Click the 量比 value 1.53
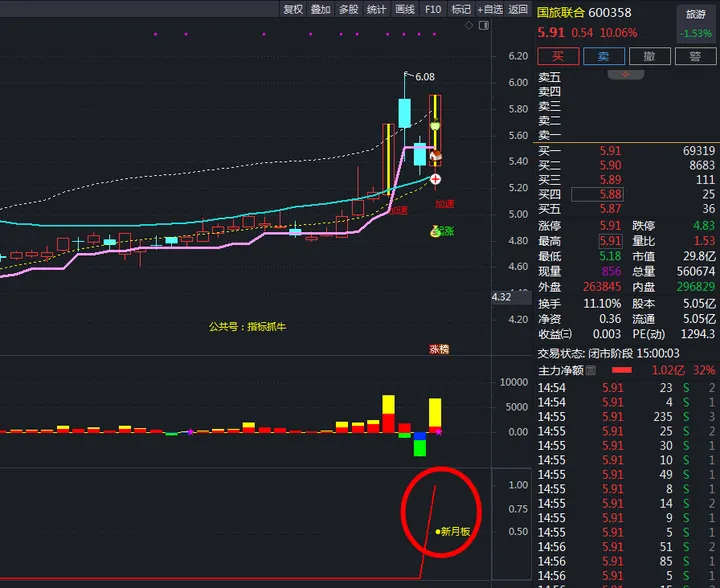Viewport: 720px width, 588px height. click(x=704, y=241)
